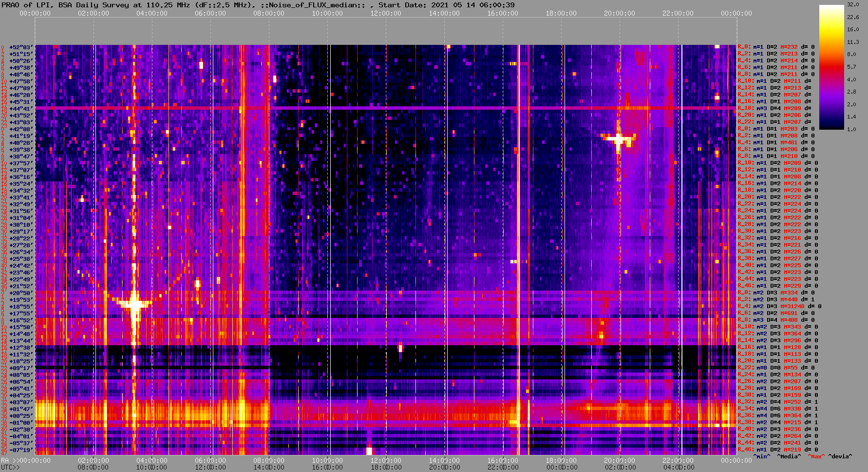The width and height of the screenshot is (868, 472).
Task: Click the row stats entry with M=252
Action: pyautogui.click(x=778, y=402)
